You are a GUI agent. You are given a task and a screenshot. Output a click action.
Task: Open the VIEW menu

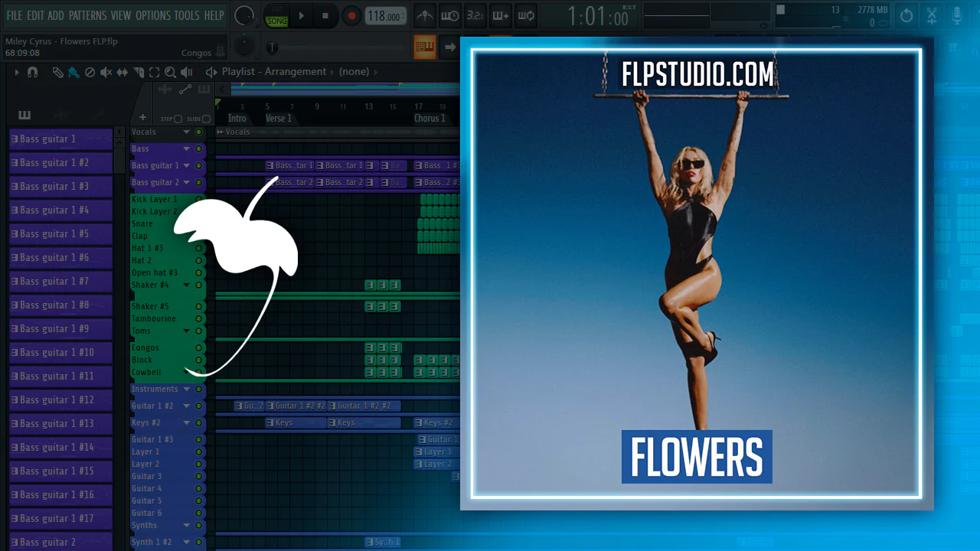[x=121, y=15]
